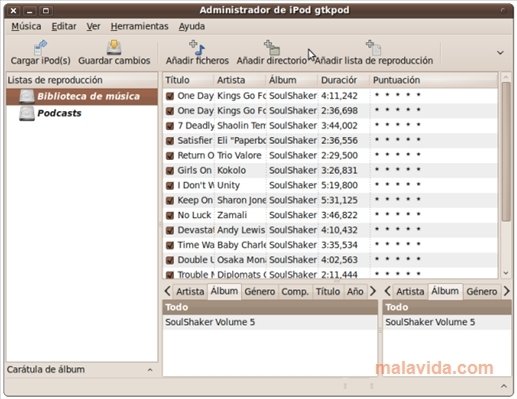
Task: Click the track list vertical scrollbar thumb
Action: point(506,152)
